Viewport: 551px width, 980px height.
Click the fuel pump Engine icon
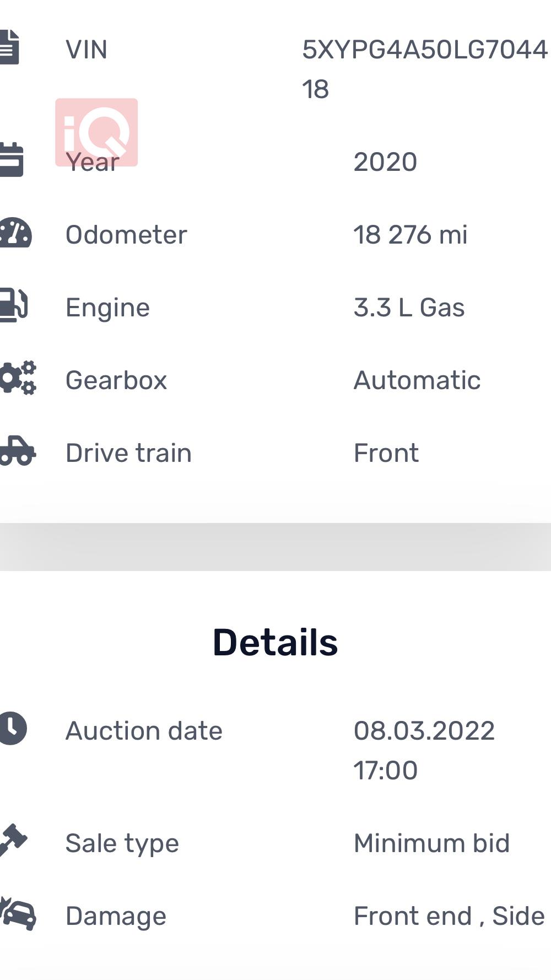(13, 305)
